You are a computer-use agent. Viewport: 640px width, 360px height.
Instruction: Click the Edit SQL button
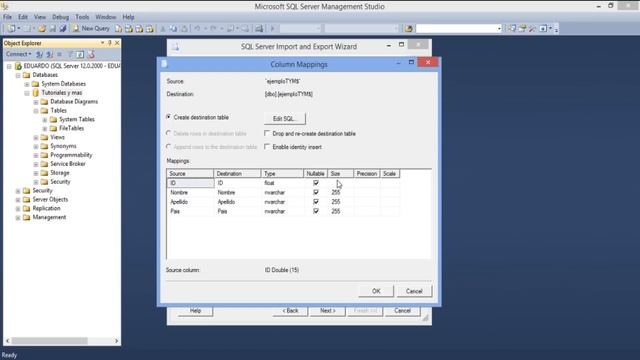coord(284,119)
